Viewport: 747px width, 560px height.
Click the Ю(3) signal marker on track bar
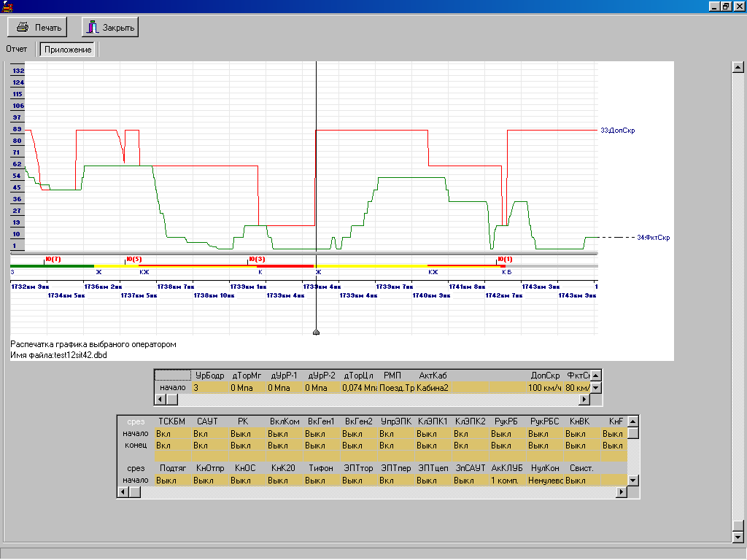pyautogui.click(x=257, y=260)
